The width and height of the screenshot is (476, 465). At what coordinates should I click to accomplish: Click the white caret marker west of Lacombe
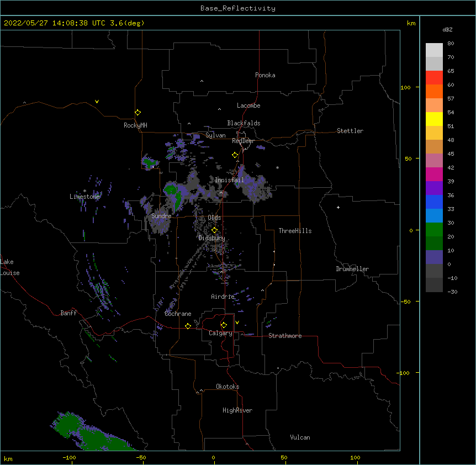coord(219,109)
